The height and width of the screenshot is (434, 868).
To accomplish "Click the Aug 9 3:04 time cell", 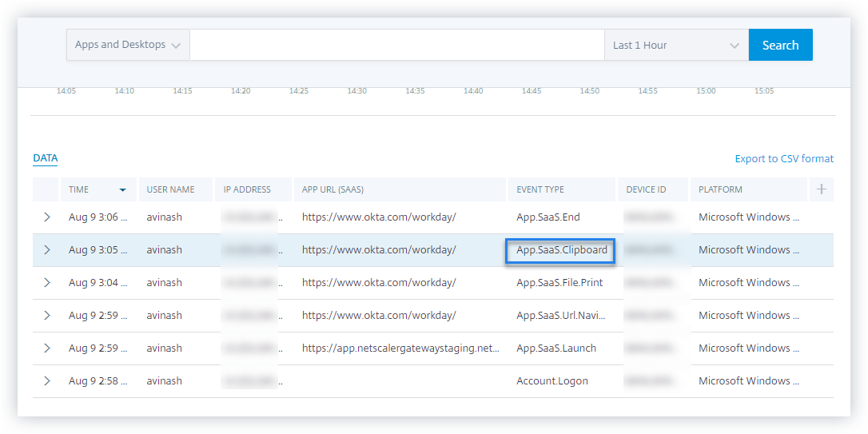I will [x=98, y=282].
